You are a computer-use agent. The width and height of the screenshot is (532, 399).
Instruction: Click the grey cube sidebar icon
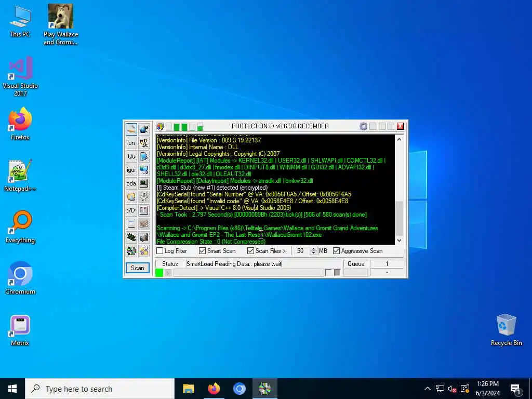[144, 237]
